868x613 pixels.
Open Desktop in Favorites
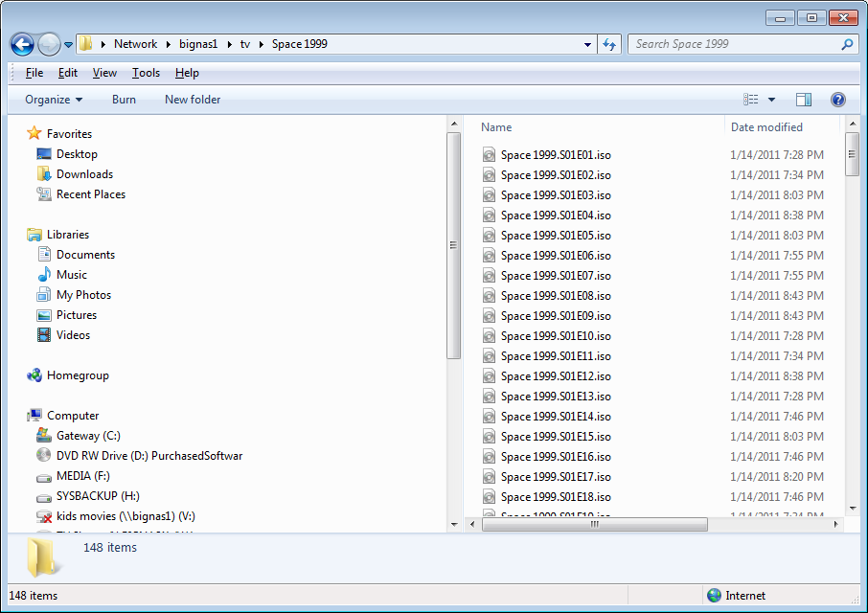click(x=77, y=154)
